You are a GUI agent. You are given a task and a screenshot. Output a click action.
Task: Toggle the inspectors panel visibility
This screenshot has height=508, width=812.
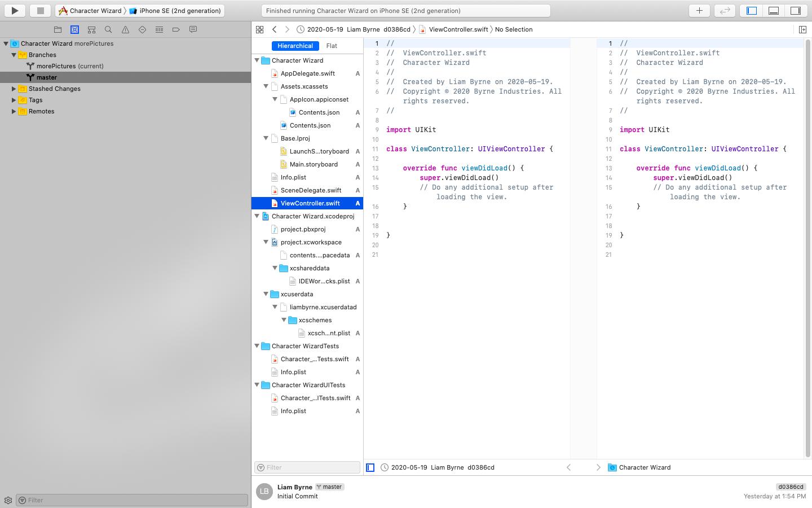pos(796,10)
